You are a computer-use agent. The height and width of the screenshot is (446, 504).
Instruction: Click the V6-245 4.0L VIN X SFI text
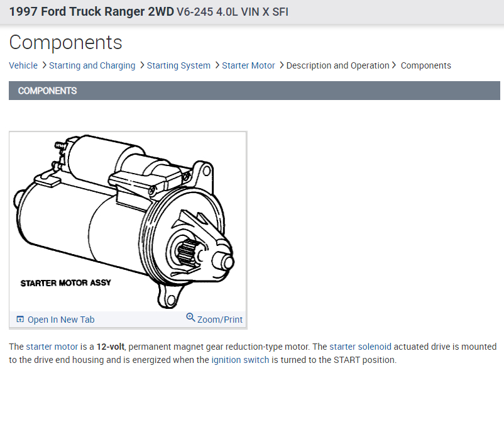click(x=233, y=12)
